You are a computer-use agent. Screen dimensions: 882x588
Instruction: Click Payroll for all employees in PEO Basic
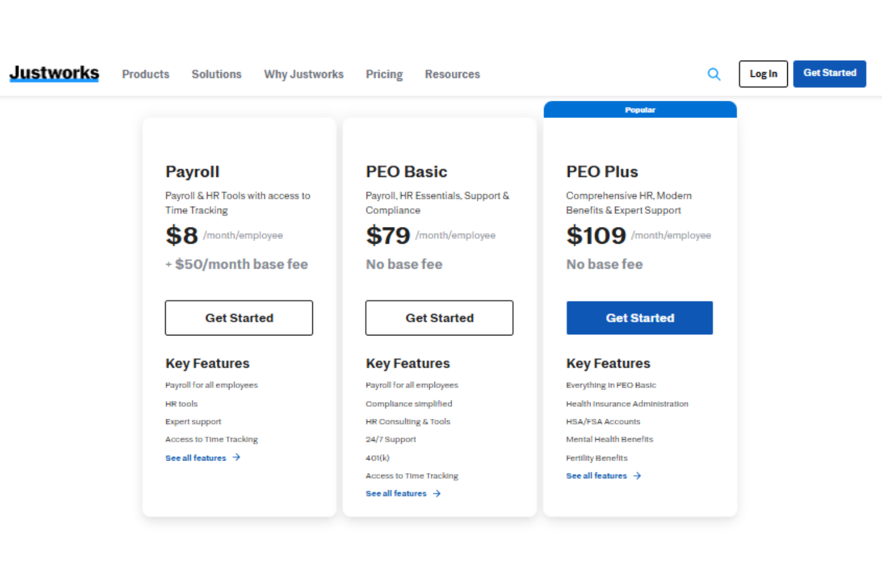[x=412, y=385]
